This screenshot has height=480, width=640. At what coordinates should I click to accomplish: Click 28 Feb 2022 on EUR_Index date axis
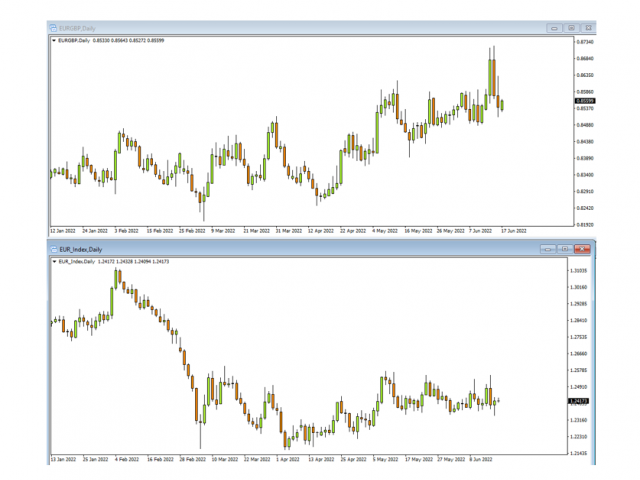coord(192,460)
